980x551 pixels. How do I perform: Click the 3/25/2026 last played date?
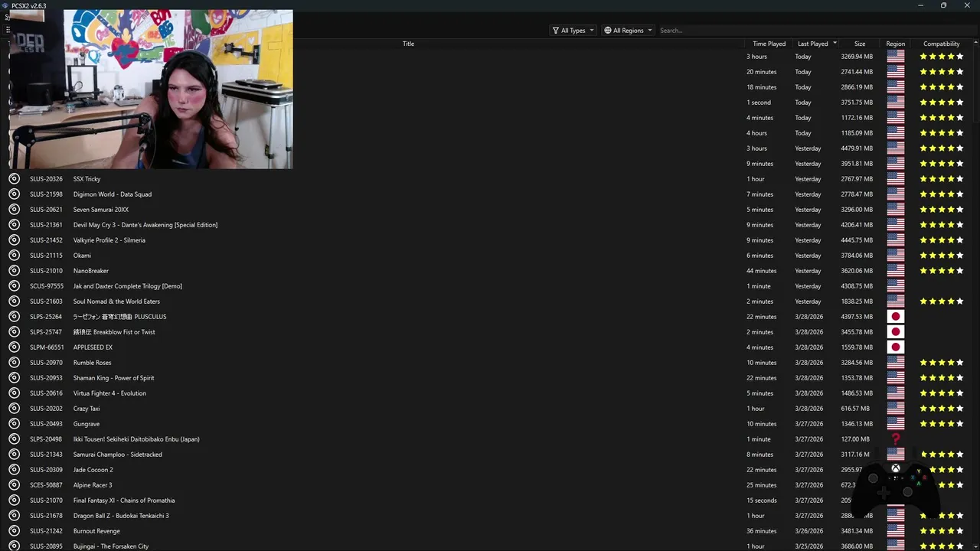(x=809, y=546)
